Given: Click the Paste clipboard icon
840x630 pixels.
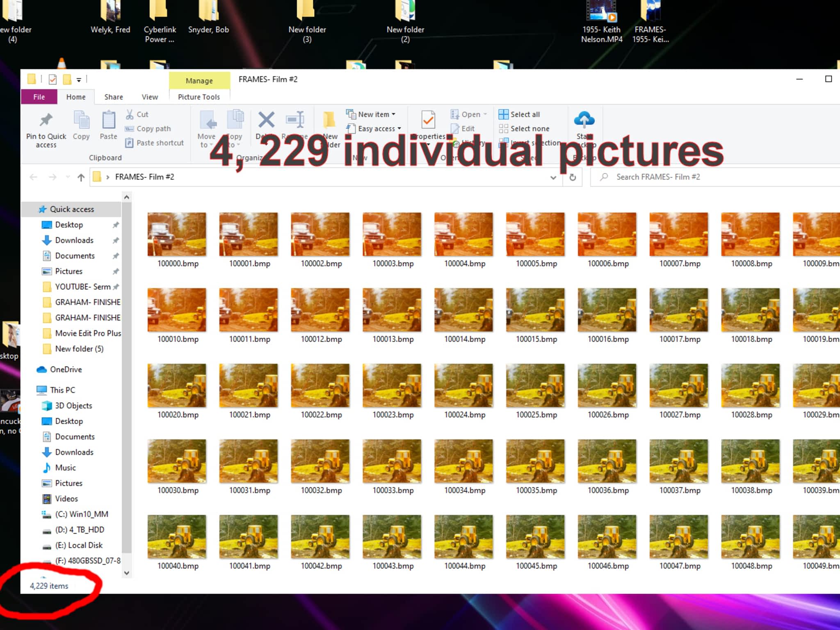Looking at the screenshot, I should 108,120.
